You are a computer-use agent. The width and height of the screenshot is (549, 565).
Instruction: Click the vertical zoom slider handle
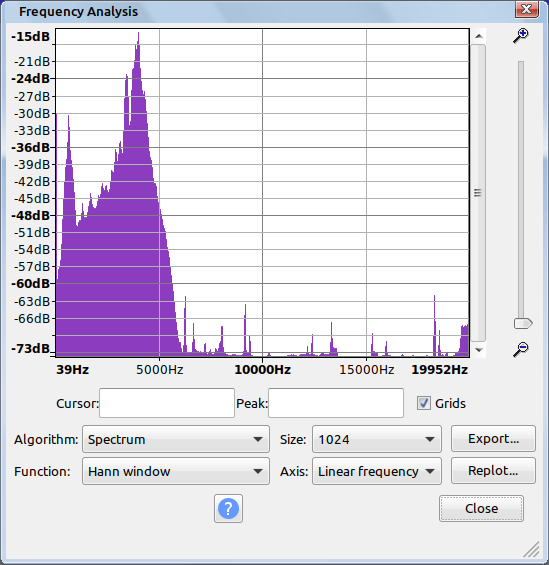pos(523,323)
